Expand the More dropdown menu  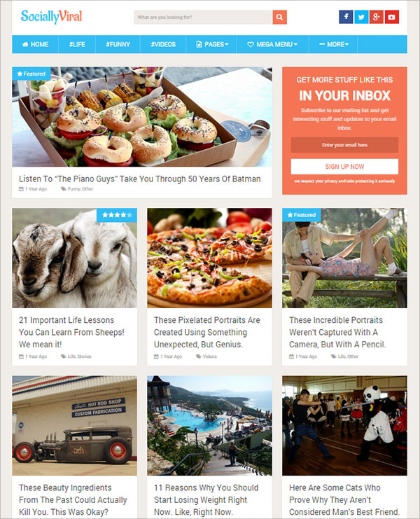pyautogui.click(x=333, y=44)
